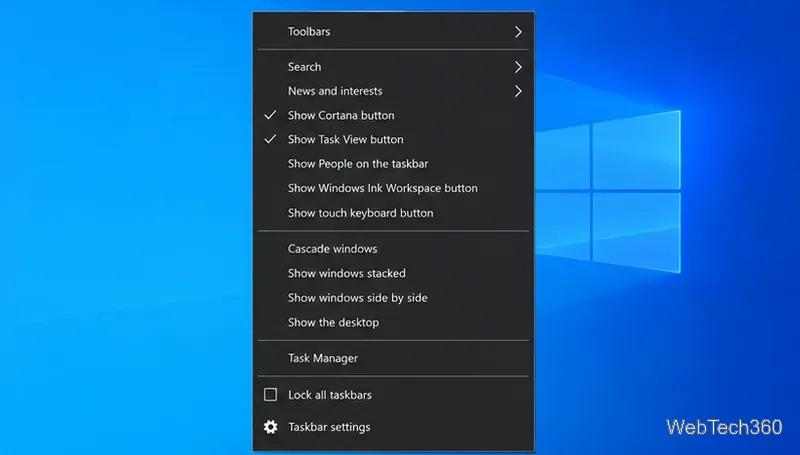Choose Show the desktop
The width and height of the screenshot is (800, 455).
(x=393, y=322)
